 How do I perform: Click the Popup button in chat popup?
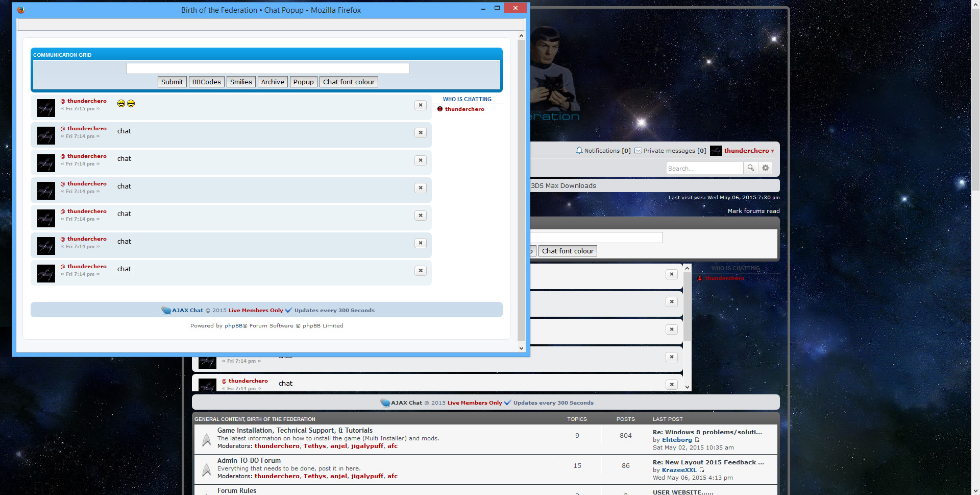click(x=303, y=82)
